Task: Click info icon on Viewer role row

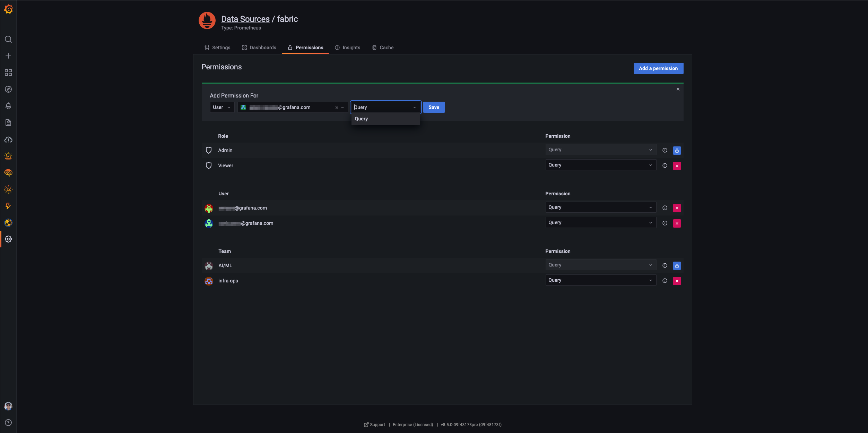Action: coord(665,165)
